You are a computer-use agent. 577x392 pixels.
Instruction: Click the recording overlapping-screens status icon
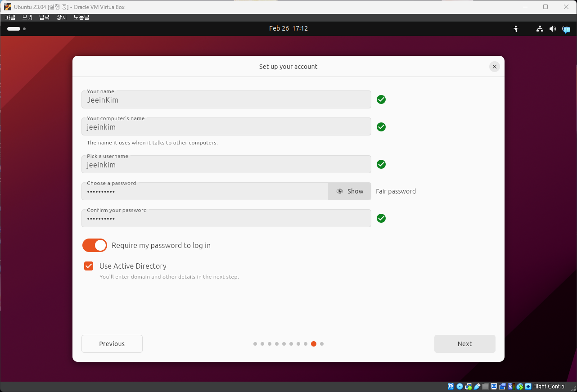point(502,387)
